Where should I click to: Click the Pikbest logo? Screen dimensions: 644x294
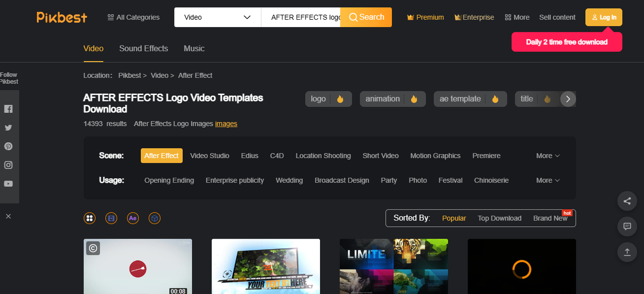[62, 17]
